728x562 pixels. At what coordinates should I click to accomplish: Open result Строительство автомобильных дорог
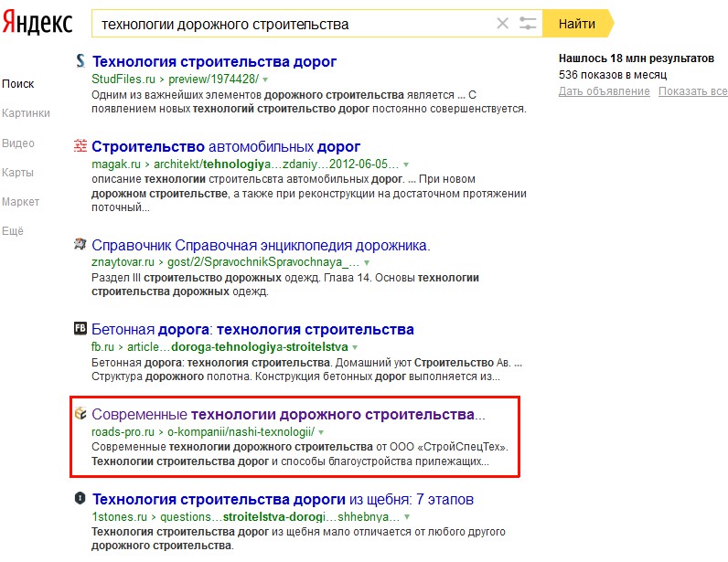[x=226, y=146]
